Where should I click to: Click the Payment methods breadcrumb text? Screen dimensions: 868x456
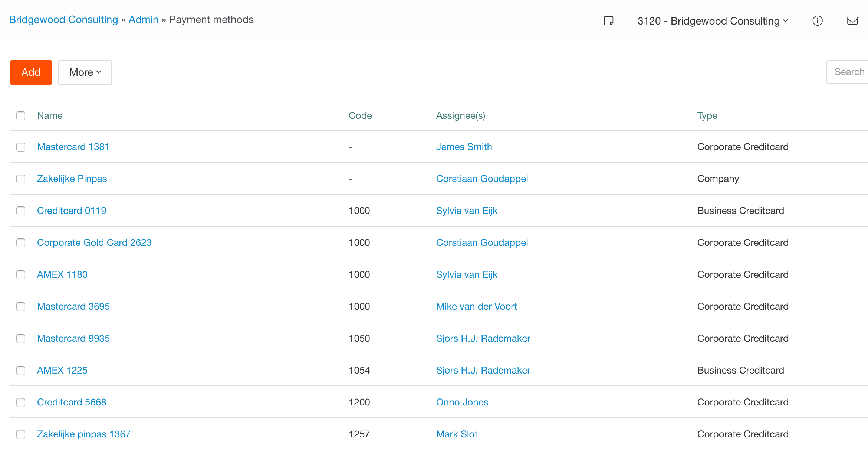point(211,20)
